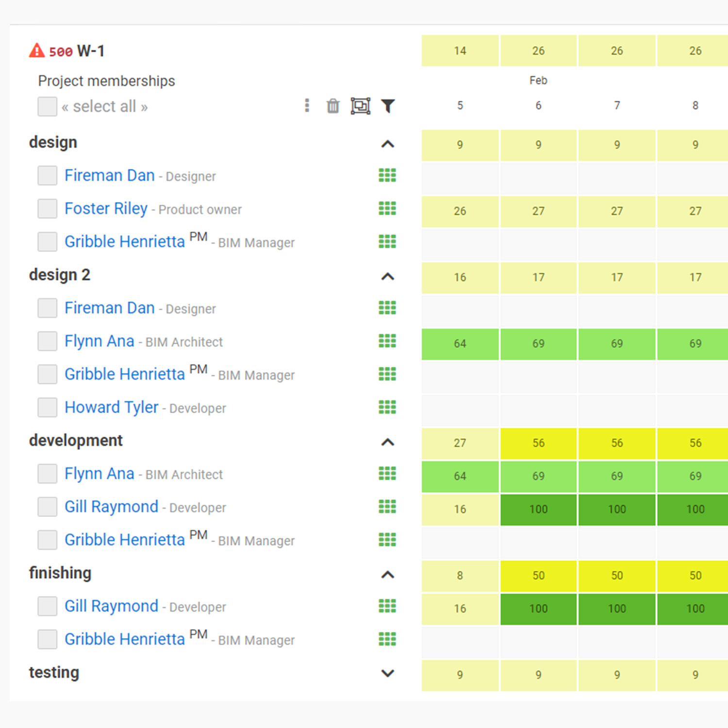Tick checkbox for Foster Riley
The image size is (728, 728).
tap(48, 209)
